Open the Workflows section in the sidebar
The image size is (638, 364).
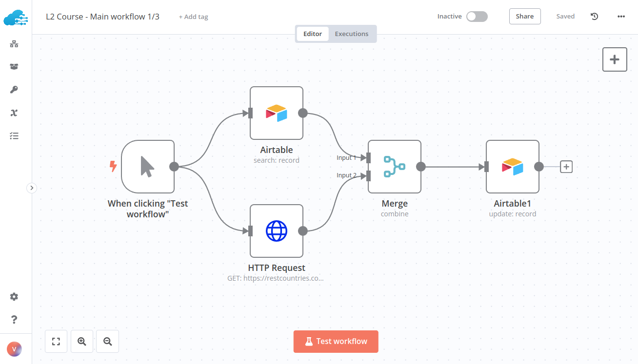[14, 43]
